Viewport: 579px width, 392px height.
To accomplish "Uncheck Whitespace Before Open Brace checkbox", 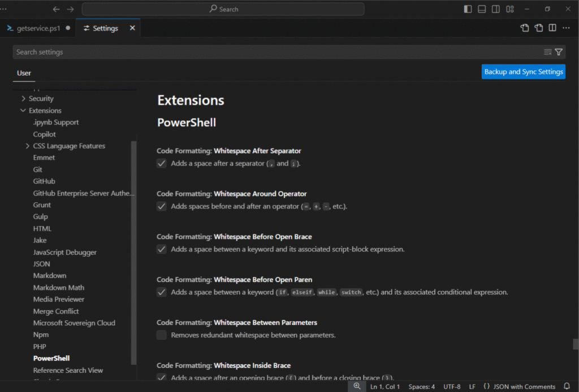I will pyautogui.click(x=161, y=249).
